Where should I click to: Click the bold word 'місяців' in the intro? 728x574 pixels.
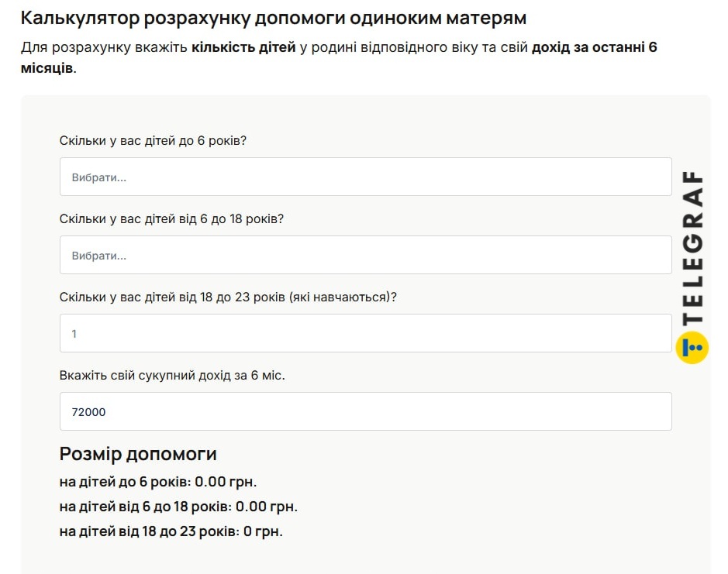[47, 68]
